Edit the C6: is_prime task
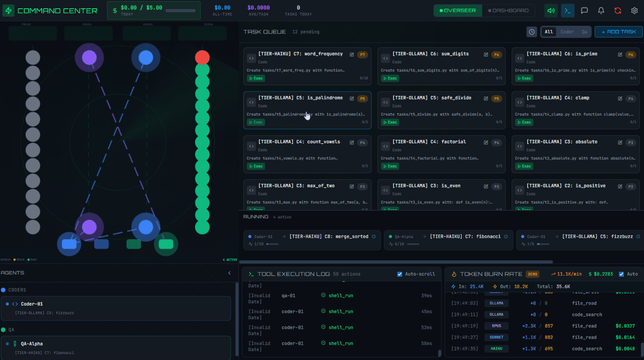The height and width of the screenshot is (360, 644). [x=620, y=54]
